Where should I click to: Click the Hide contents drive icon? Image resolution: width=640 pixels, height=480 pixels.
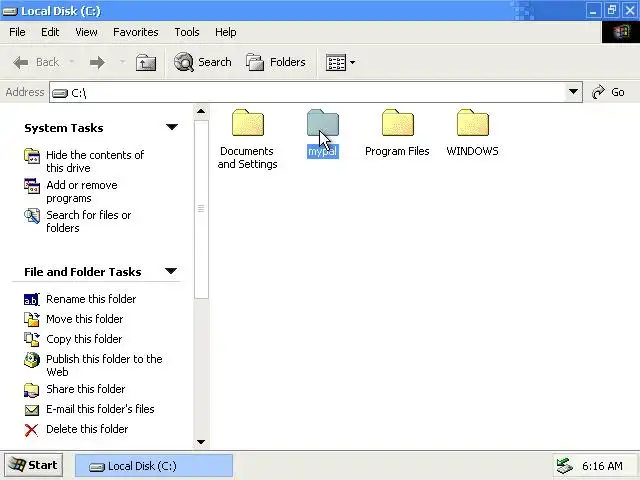(x=32, y=156)
